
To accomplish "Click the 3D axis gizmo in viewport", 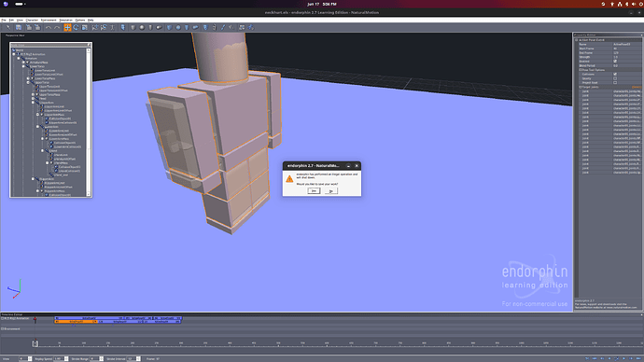I will pos(15,289).
